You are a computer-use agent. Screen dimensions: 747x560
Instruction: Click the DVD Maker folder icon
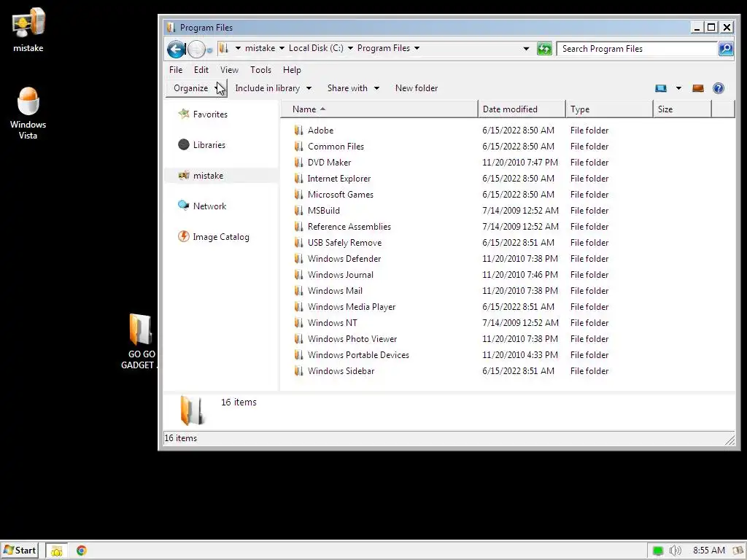tap(298, 163)
